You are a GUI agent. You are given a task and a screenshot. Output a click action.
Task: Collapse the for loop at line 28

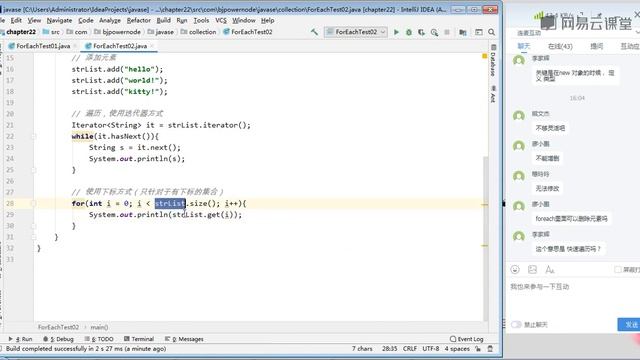coord(34,203)
